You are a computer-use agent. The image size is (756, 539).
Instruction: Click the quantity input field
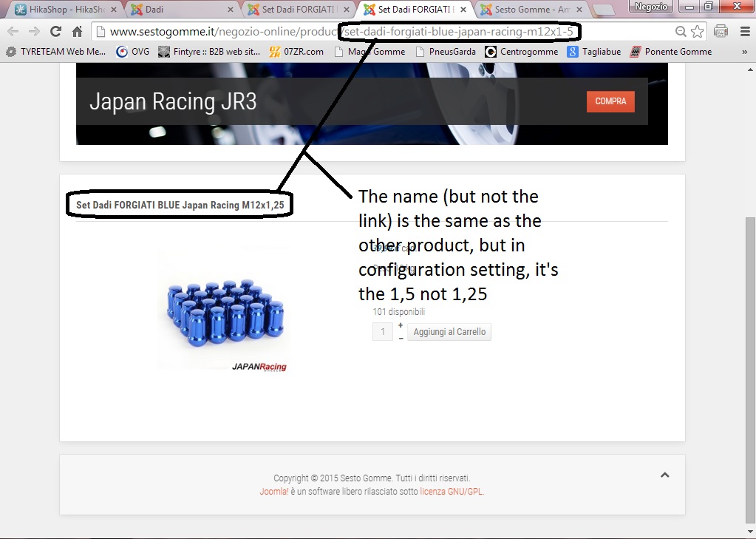click(383, 332)
